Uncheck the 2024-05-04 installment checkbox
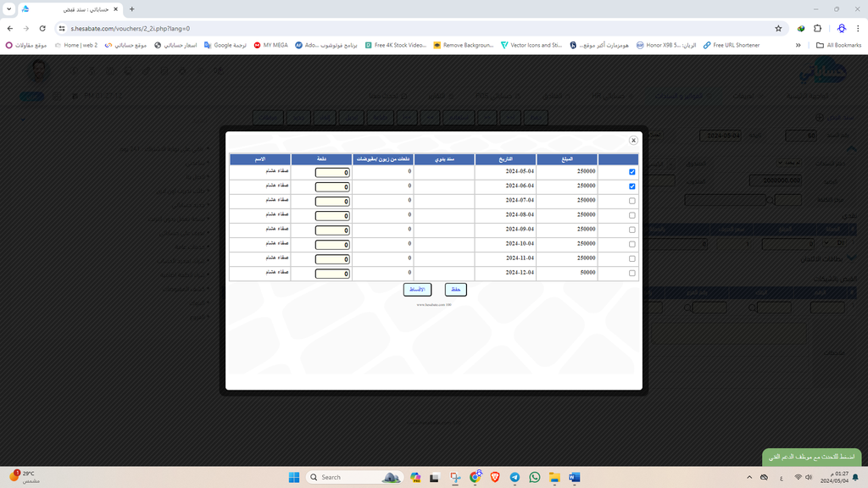The image size is (868, 488). pos(632,172)
